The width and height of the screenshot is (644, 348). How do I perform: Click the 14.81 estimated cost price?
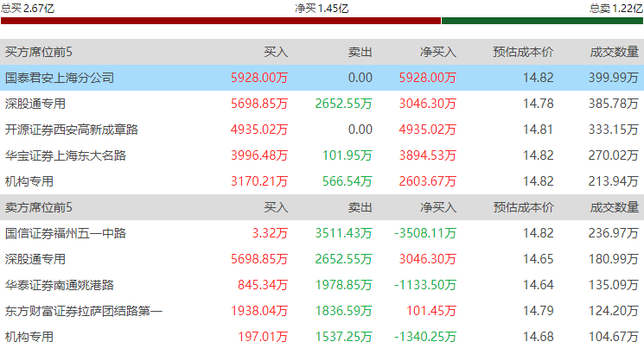point(538,130)
